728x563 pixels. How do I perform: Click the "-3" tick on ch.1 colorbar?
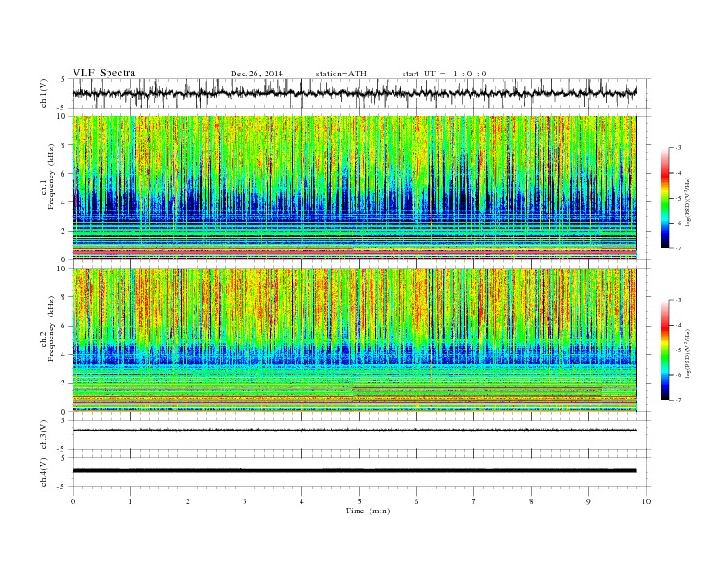(677, 148)
